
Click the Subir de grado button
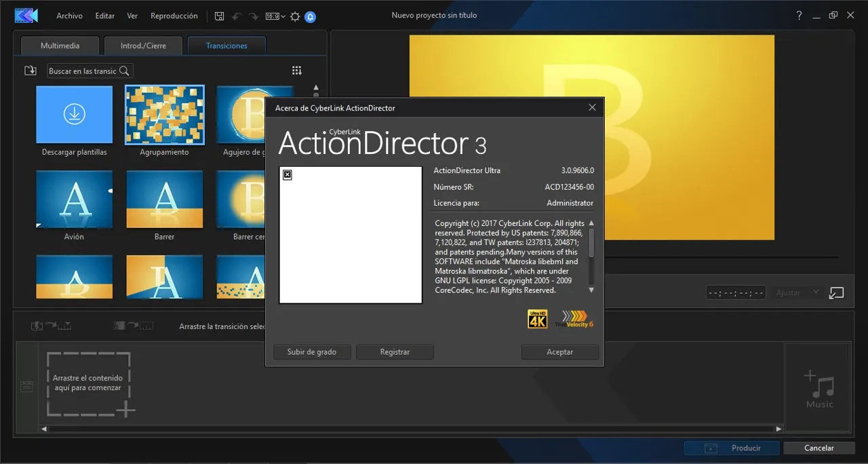tap(312, 352)
